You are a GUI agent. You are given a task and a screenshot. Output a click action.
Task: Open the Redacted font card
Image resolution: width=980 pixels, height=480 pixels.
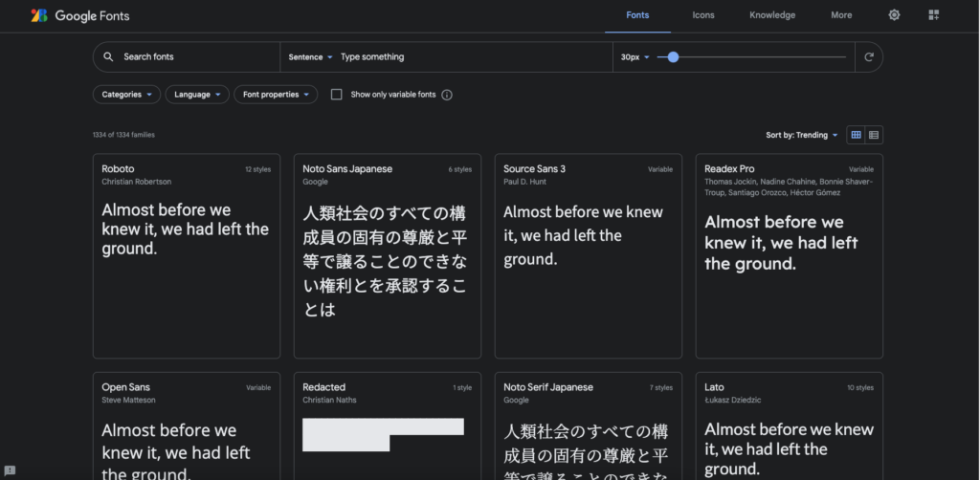coord(388,426)
